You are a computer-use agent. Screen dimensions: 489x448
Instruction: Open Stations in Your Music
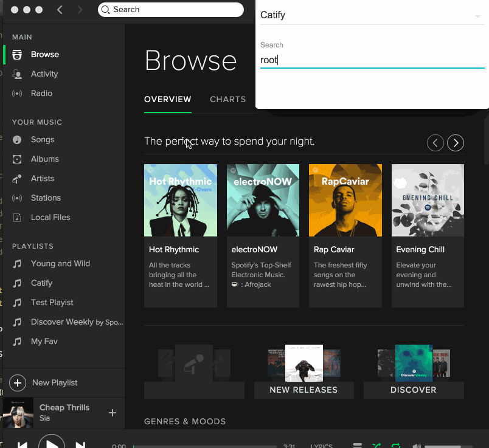click(46, 198)
